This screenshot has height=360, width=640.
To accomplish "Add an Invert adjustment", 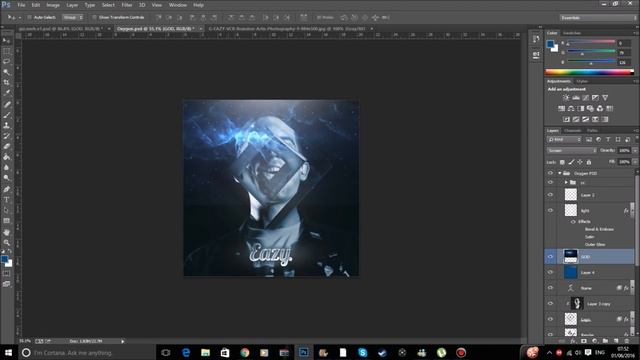I will point(566,119).
